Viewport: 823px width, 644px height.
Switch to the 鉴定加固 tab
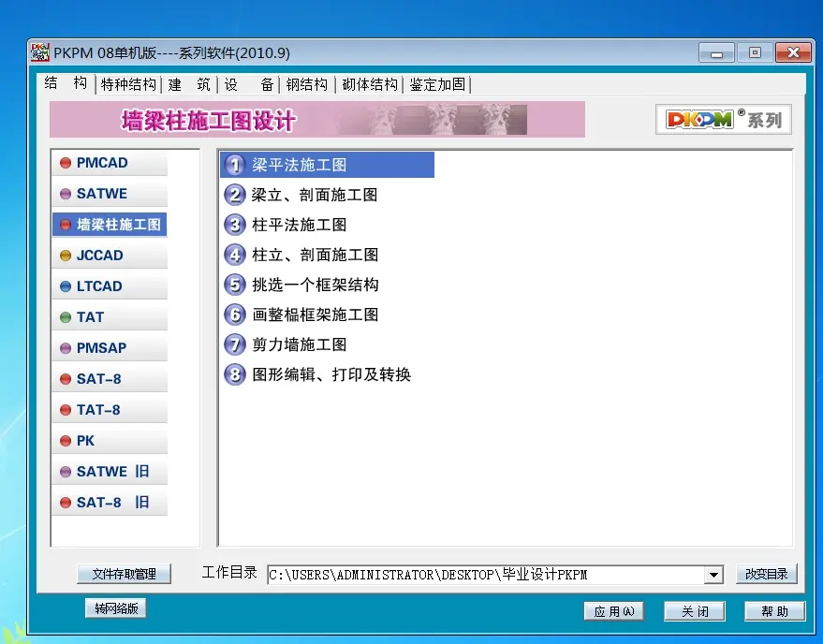pyautogui.click(x=437, y=84)
